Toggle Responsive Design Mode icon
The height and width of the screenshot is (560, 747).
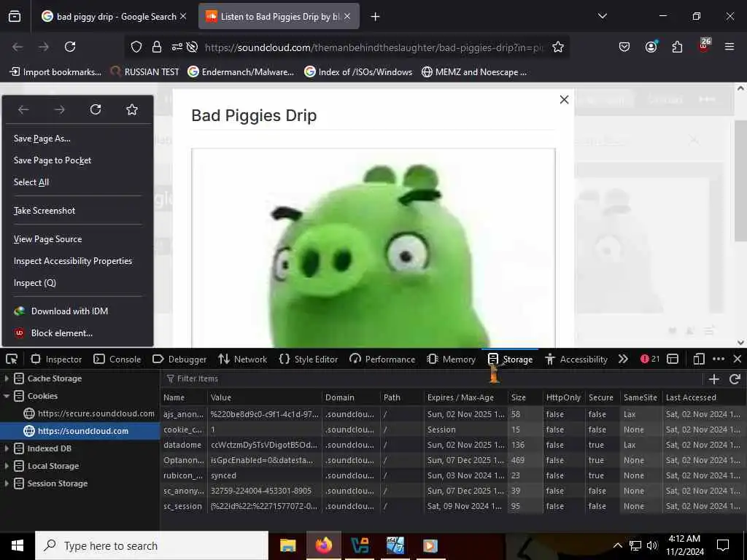698,359
